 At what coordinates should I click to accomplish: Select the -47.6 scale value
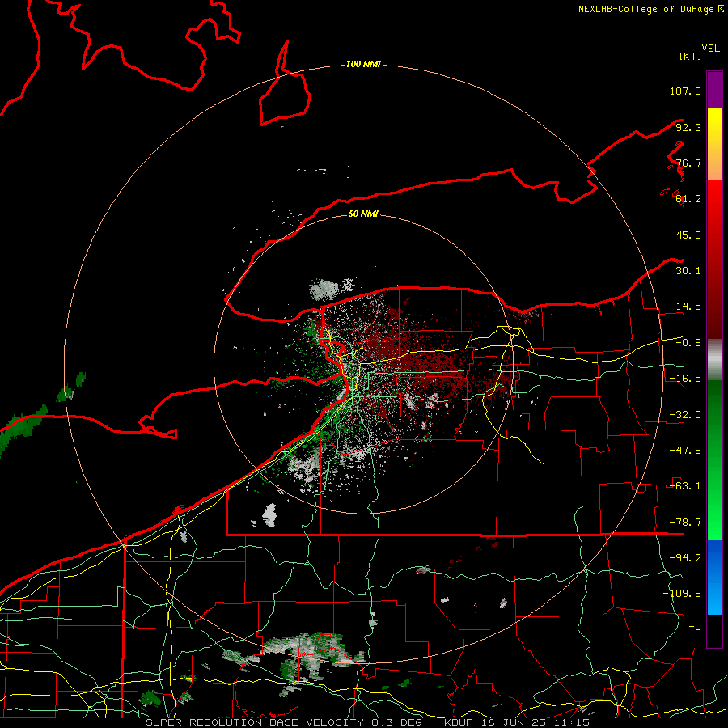(685, 451)
